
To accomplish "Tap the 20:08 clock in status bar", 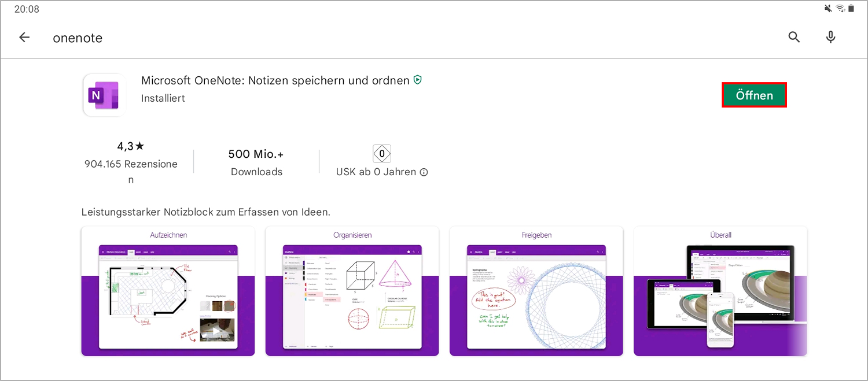I will tap(27, 9).
